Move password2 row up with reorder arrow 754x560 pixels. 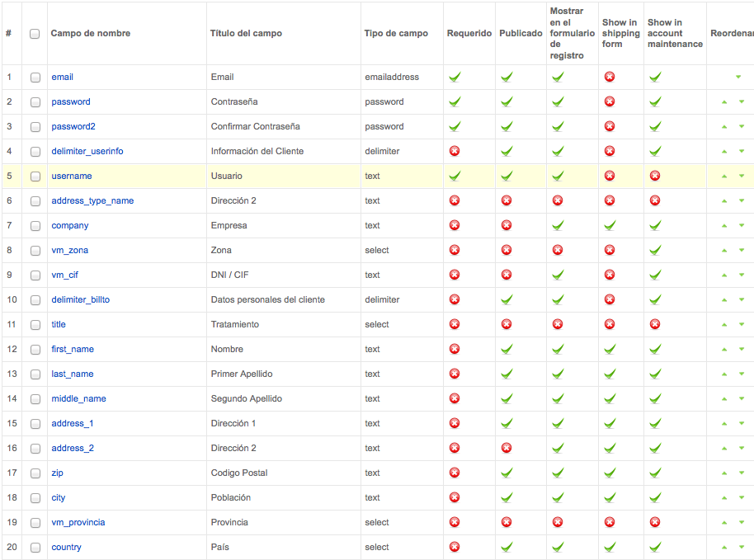tap(724, 127)
